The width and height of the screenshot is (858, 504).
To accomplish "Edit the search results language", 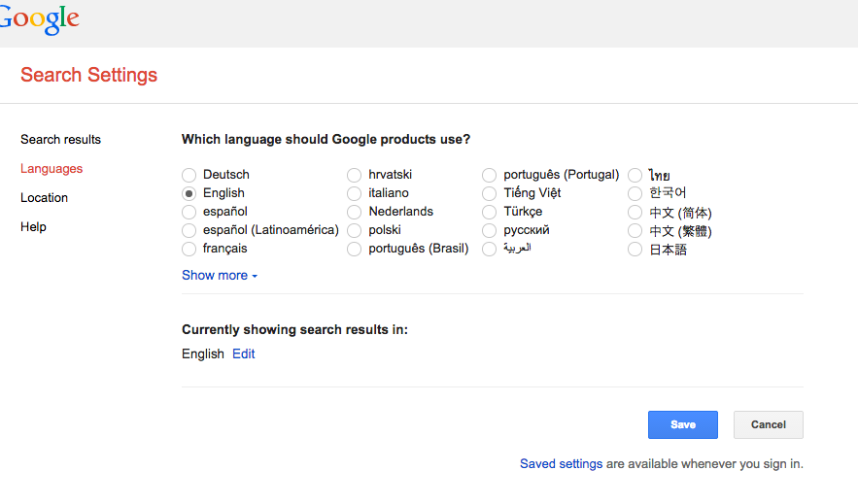I will (244, 354).
